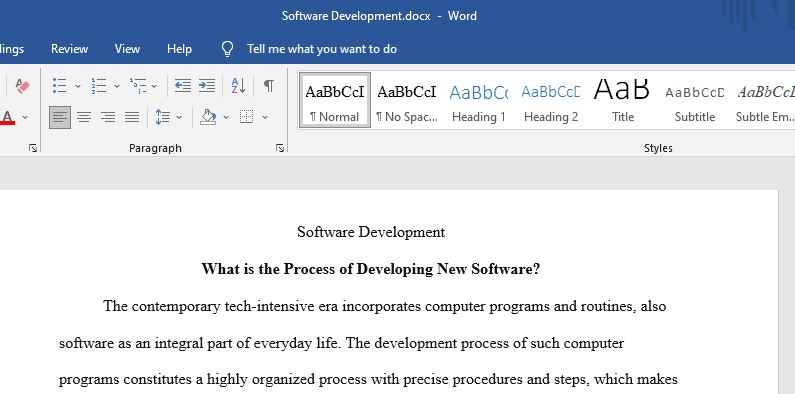Apply the No Spacing style
795x394 pixels.
pos(407,100)
